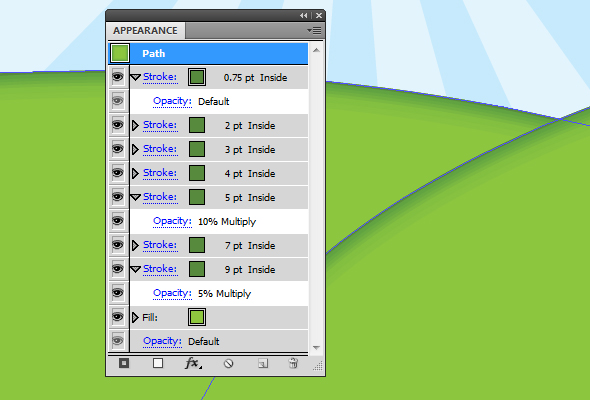Screen dimensions: 590x400
Task: Expand the 2 pt stroke attributes
Action: 135,125
